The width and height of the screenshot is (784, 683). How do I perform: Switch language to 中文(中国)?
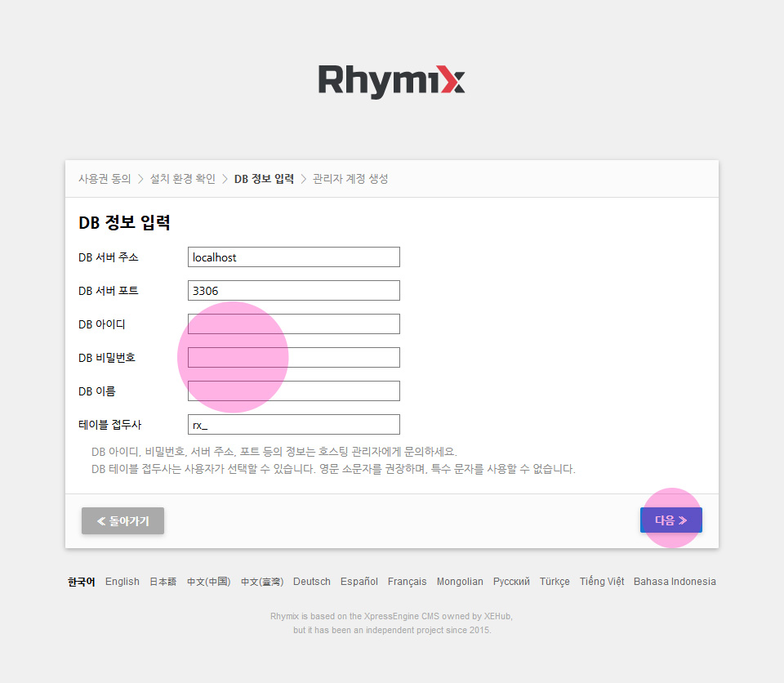click(208, 582)
